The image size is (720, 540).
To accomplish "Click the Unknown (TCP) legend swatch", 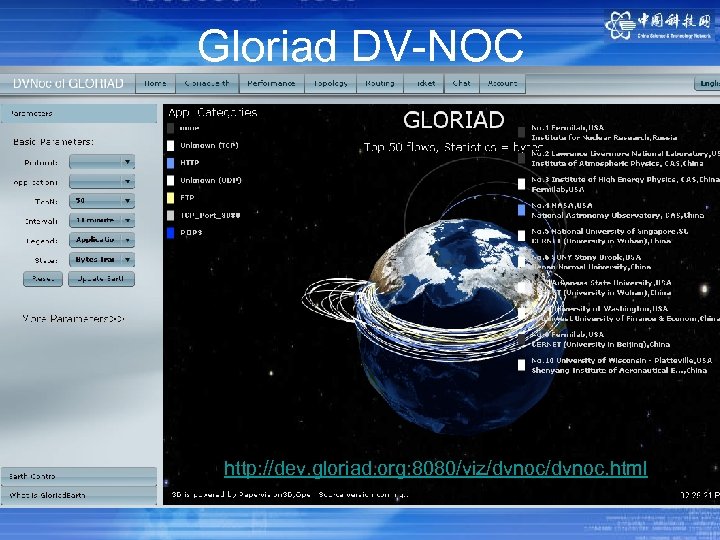I will coord(170,146).
